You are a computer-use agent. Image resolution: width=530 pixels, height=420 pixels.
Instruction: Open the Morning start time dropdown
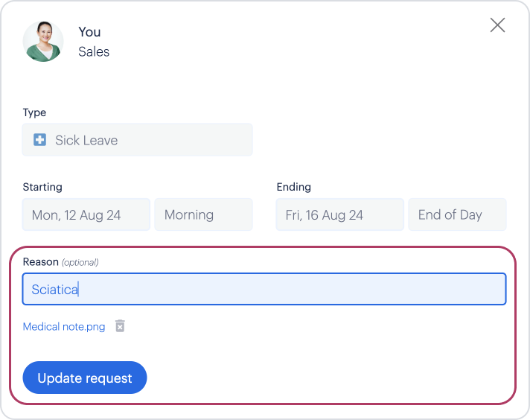tap(203, 214)
